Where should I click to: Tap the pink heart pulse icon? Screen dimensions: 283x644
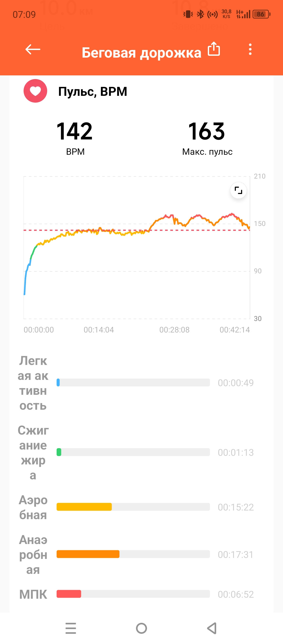35,91
